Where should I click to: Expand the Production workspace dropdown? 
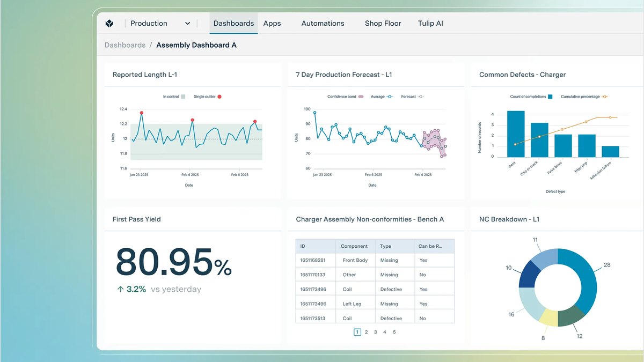click(x=160, y=24)
